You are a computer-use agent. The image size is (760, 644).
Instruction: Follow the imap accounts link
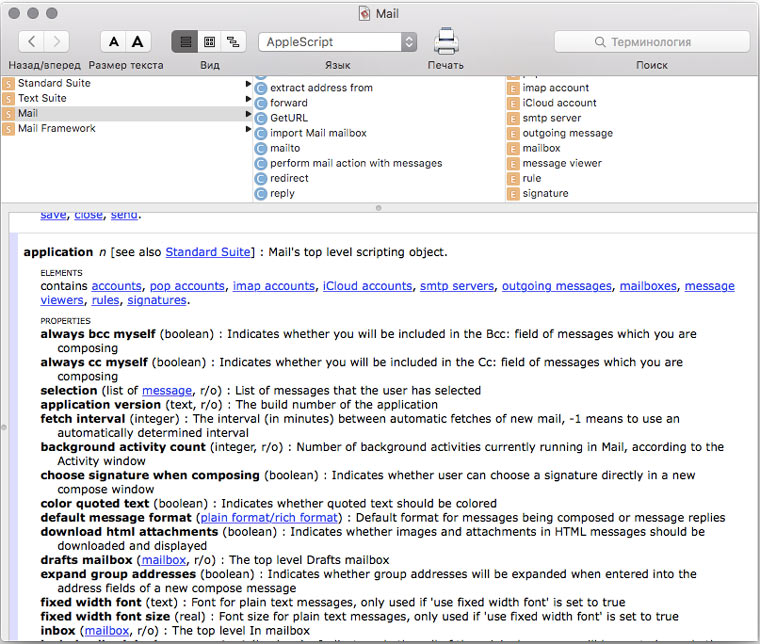(274, 286)
